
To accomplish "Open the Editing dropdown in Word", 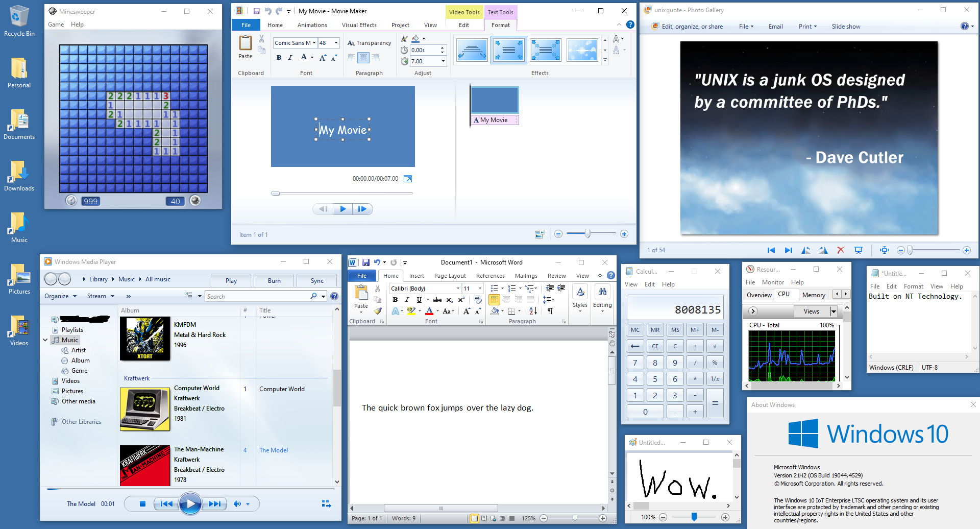I will click(602, 300).
